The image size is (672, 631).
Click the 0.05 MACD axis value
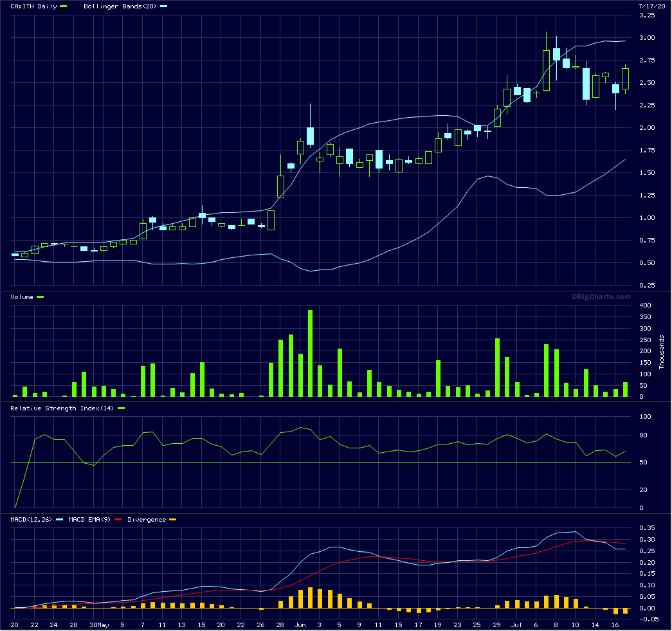point(647,597)
